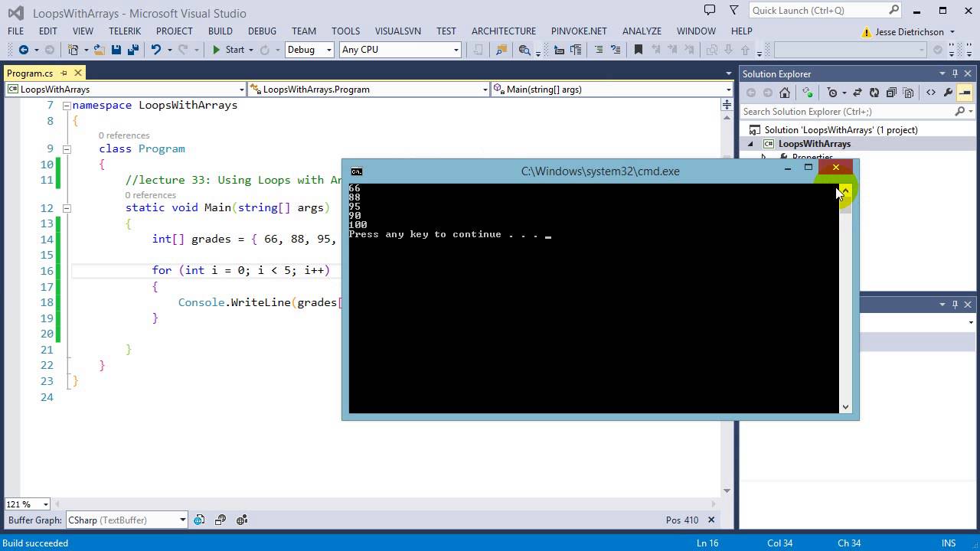Navigate backward with the blue back arrow
The width and height of the screenshot is (980, 551).
coord(24,50)
